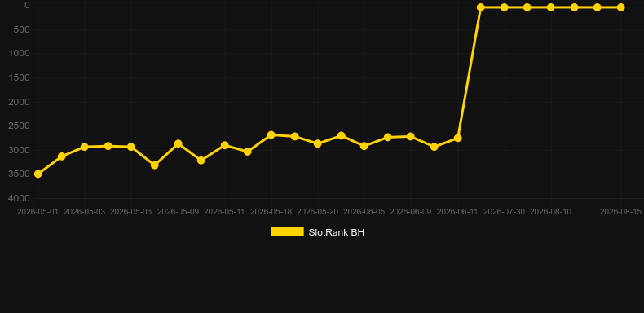Screen dimensions: 644x313
Task: Click the final data point at 2026-08-15
Action: coord(620,7)
